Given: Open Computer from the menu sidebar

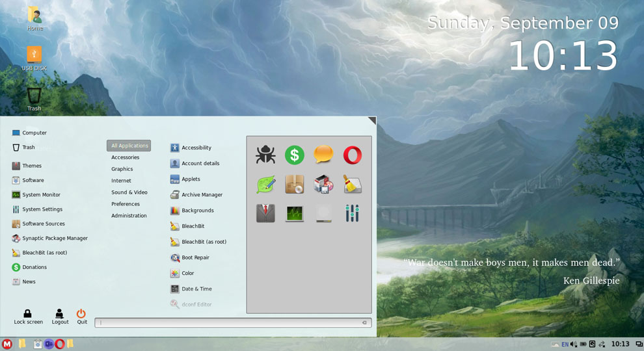Looking at the screenshot, I should click(29, 133).
